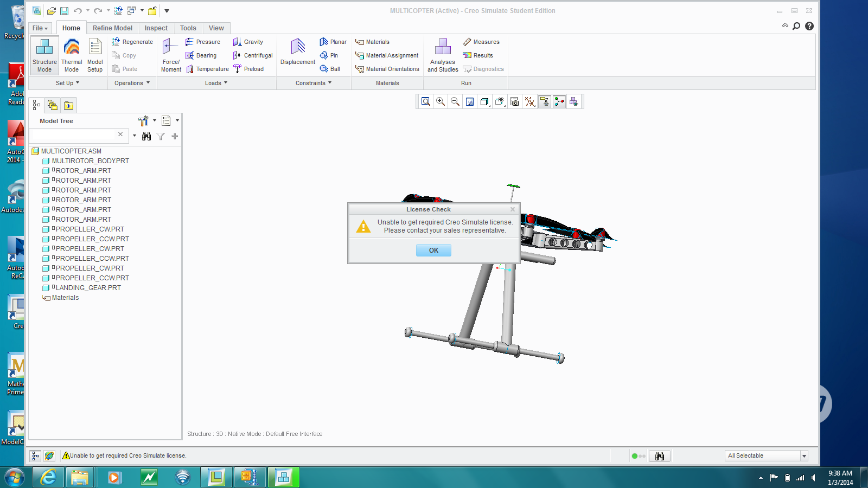Image resolution: width=868 pixels, height=488 pixels.
Task: Click the Save icon in quick access toolbar
Action: (x=64, y=11)
